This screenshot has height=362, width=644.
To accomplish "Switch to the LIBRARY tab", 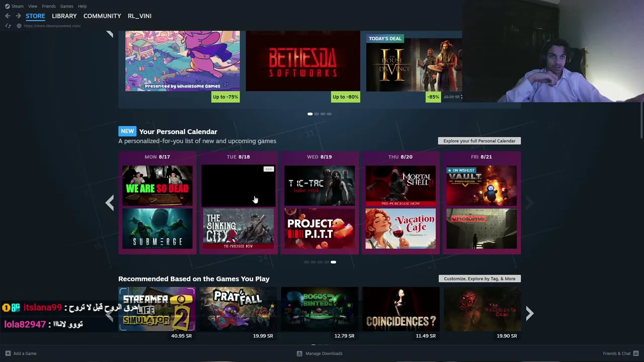I will [x=64, y=16].
